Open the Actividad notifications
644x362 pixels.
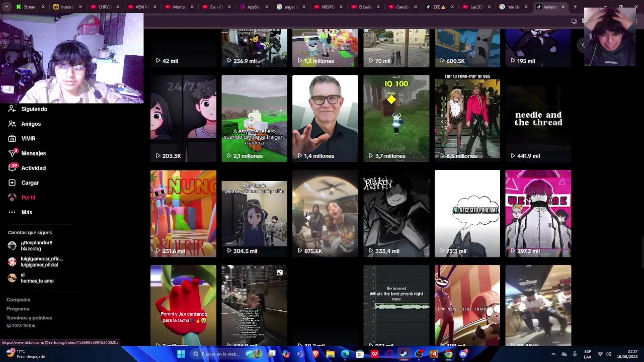(x=34, y=168)
